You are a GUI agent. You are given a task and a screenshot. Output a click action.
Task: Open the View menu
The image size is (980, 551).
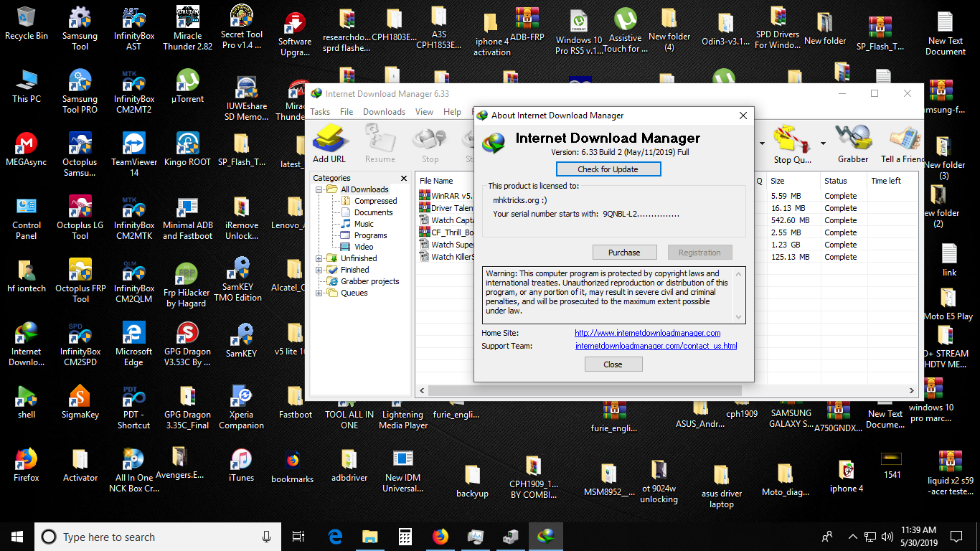point(424,112)
